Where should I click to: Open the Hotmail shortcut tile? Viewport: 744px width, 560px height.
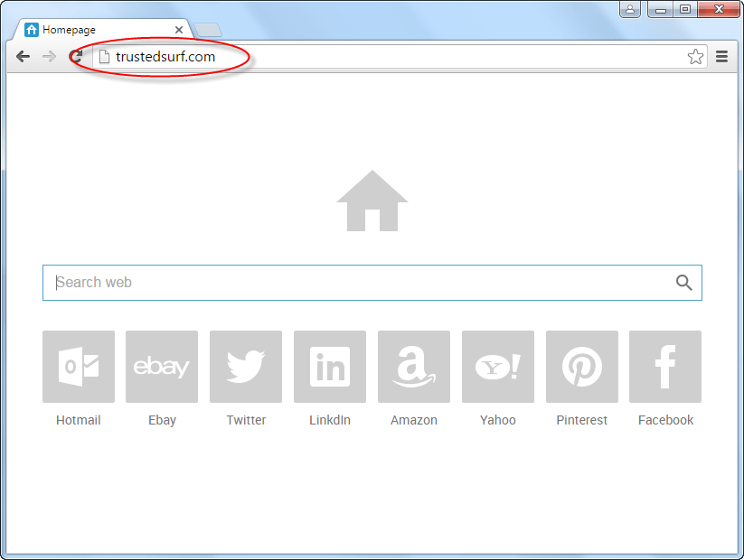[x=79, y=367]
